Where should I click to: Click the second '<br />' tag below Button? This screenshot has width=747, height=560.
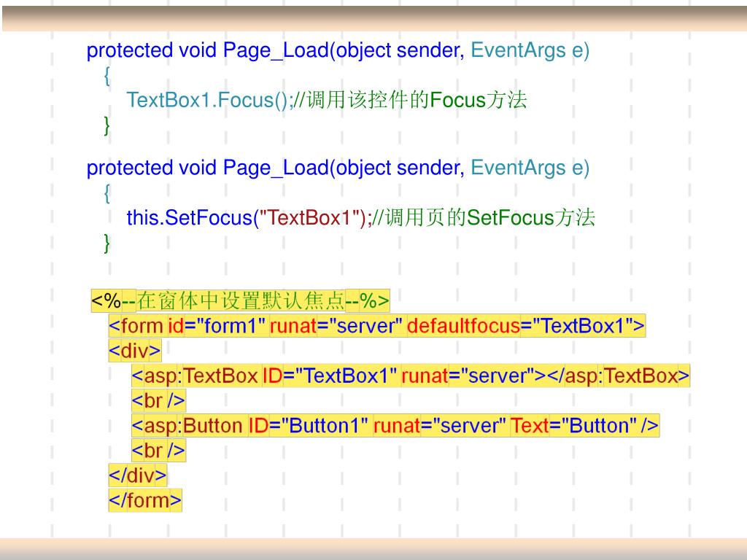point(158,451)
